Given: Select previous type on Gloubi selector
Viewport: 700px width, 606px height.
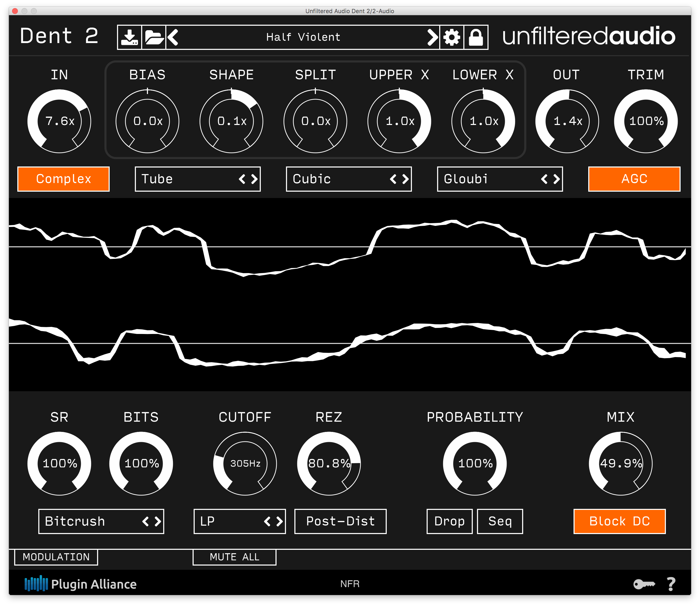Looking at the screenshot, I should click(x=544, y=179).
